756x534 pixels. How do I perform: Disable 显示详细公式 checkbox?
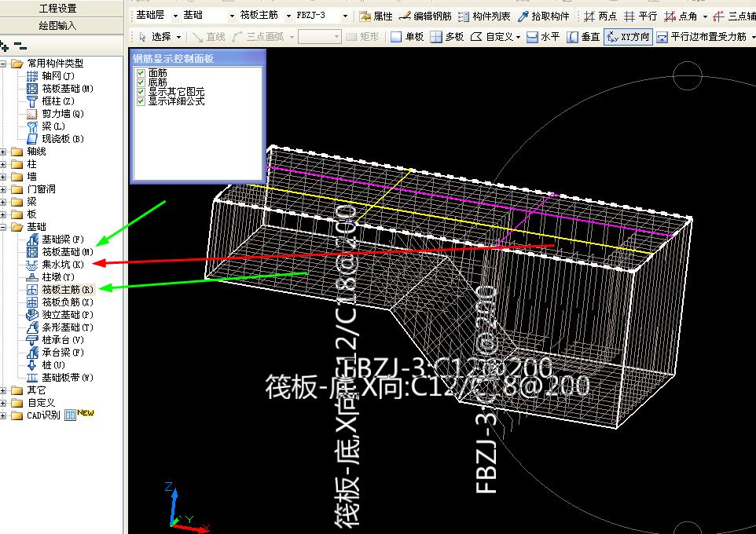pos(141,101)
